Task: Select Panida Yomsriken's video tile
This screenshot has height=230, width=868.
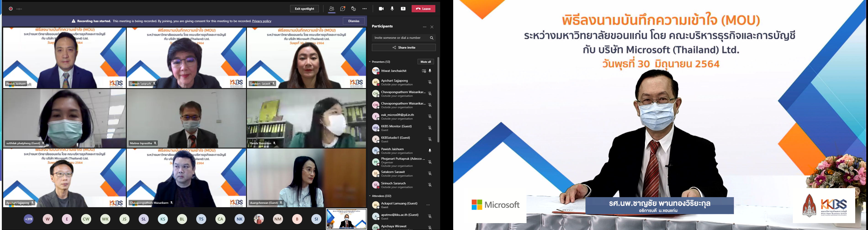Action: pyautogui.click(x=306, y=118)
